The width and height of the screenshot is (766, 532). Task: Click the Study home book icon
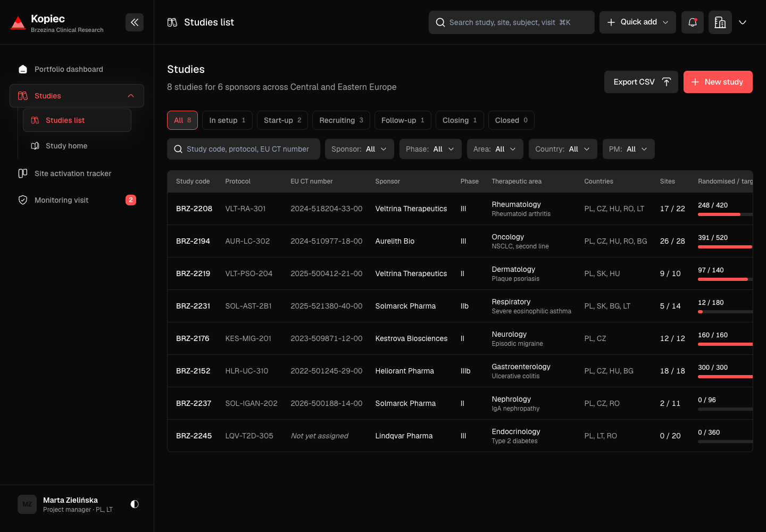35,146
